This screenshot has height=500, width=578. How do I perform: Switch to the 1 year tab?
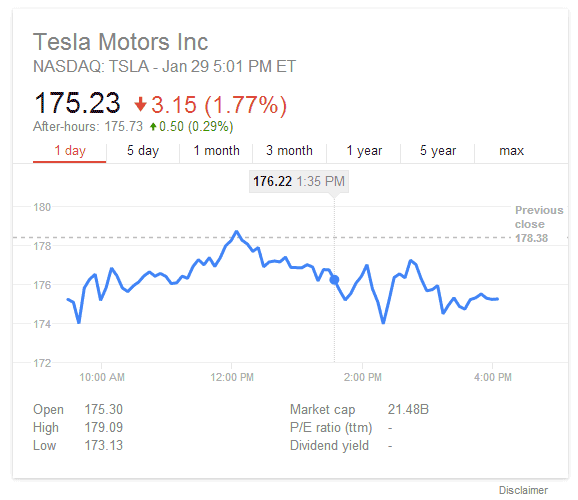click(x=364, y=151)
